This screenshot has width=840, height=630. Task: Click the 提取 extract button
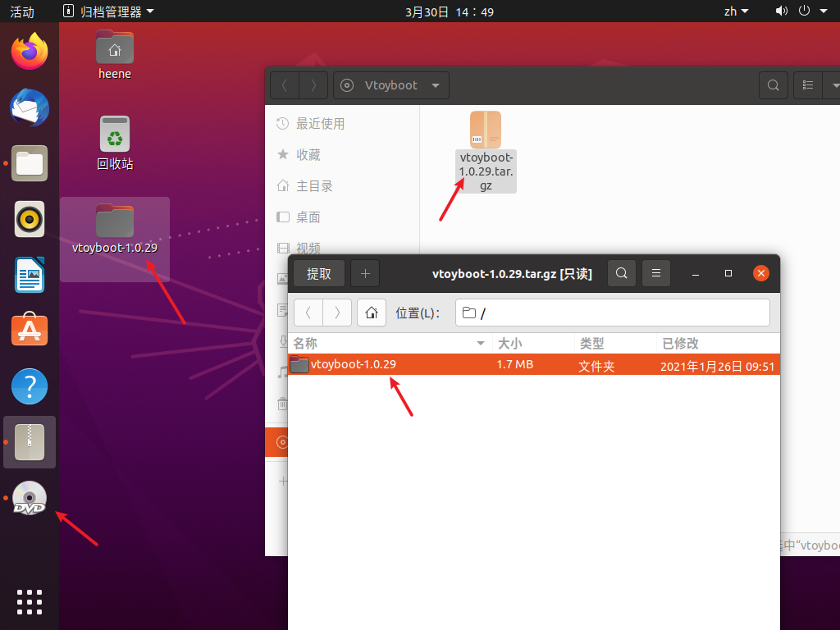coord(319,273)
